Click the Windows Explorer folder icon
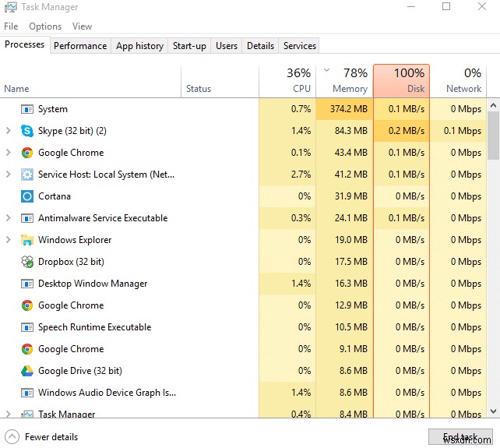This screenshot has height=448, width=500. coord(27,240)
